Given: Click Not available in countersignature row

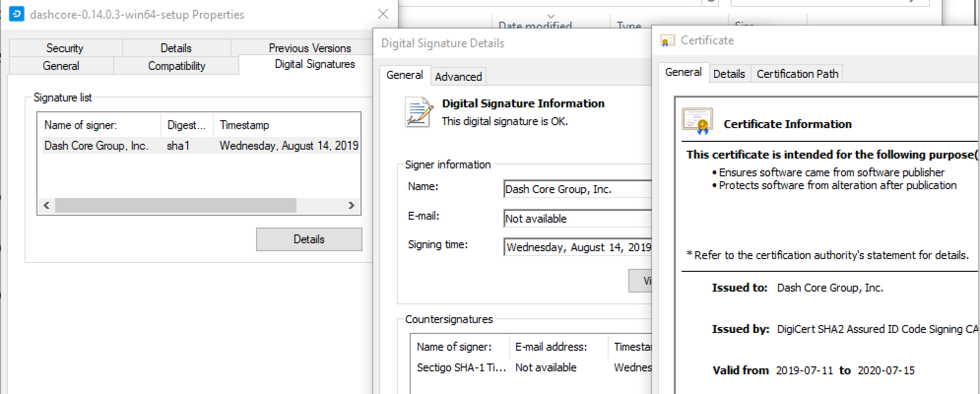Looking at the screenshot, I should 546,367.
